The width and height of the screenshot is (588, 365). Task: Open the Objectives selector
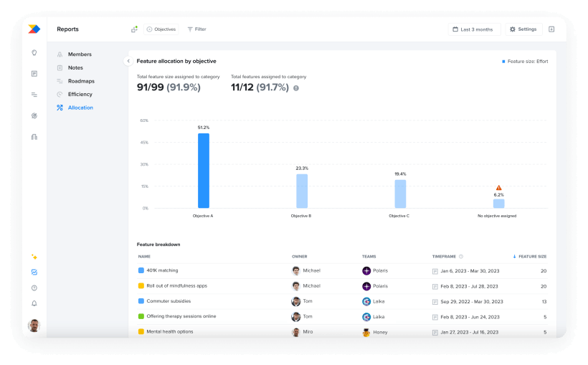coord(161,29)
